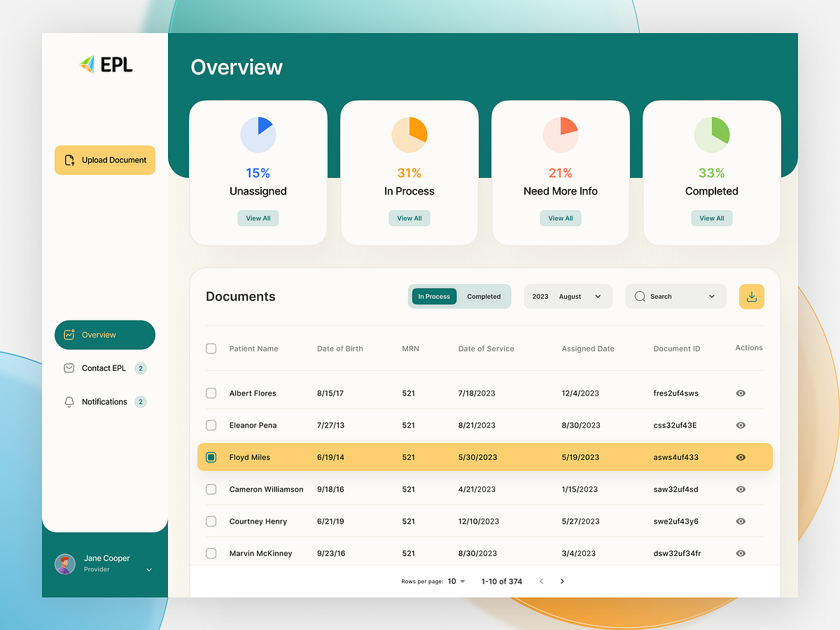Viewport: 840px width, 630px height.
Task: Click View All under Need More Info
Action: click(x=560, y=218)
